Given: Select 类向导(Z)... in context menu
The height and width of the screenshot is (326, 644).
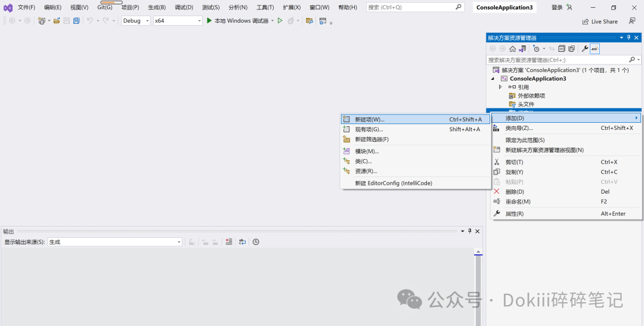Looking at the screenshot, I should 566,128.
